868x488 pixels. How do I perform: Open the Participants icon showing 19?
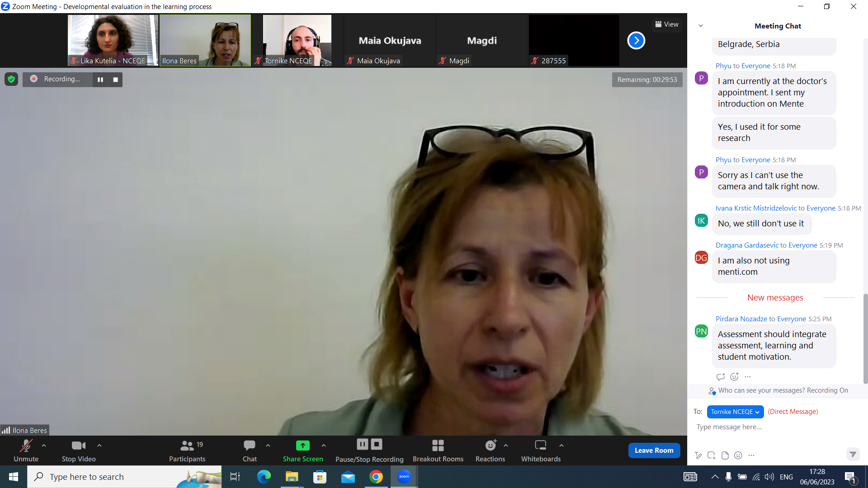coord(187,446)
